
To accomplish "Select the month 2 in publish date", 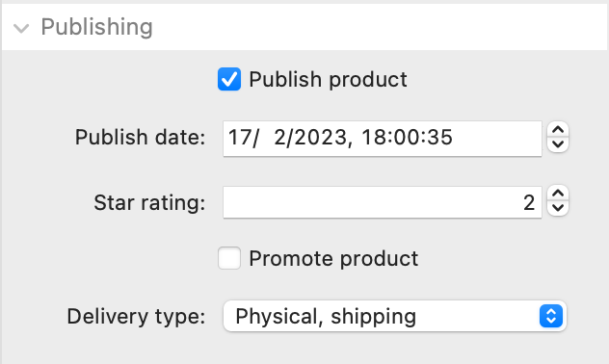I will [280, 138].
